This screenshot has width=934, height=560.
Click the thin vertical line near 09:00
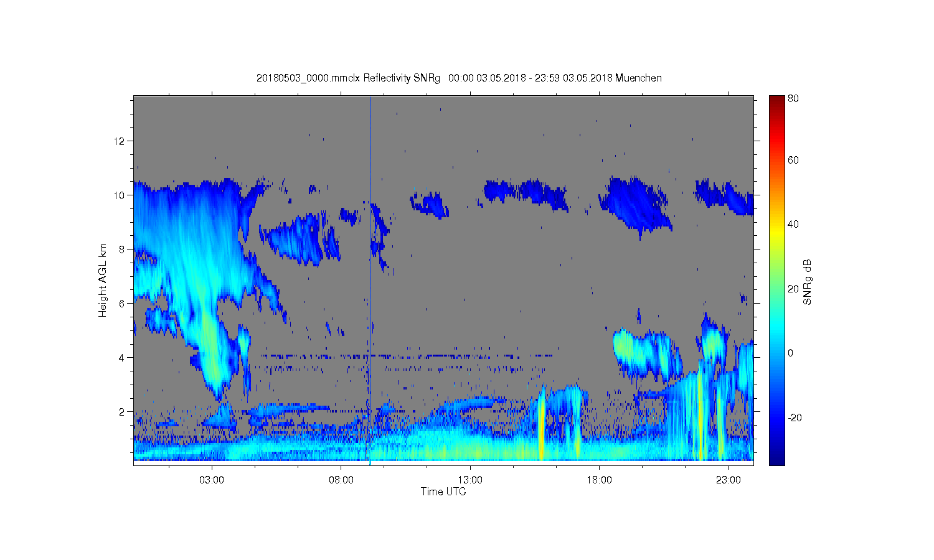(x=370, y=280)
